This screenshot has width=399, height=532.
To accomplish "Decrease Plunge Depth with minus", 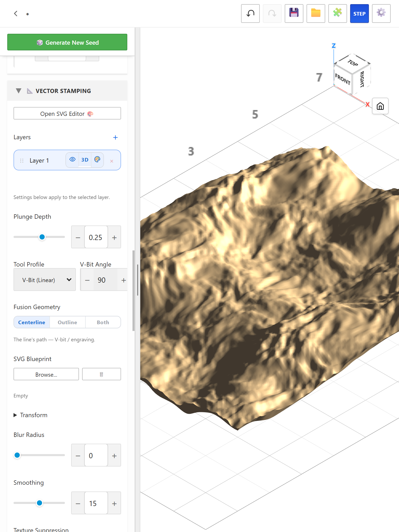I will coord(78,237).
